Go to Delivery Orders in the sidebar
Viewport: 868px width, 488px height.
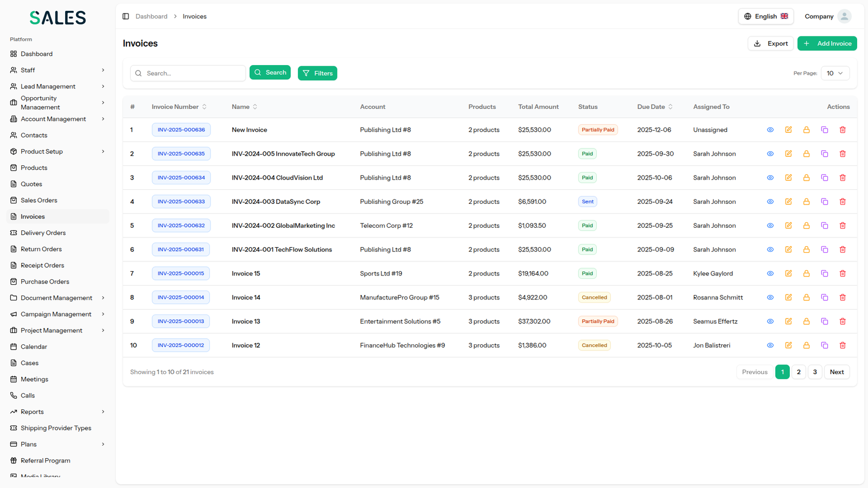pyautogui.click(x=43, y=233)
